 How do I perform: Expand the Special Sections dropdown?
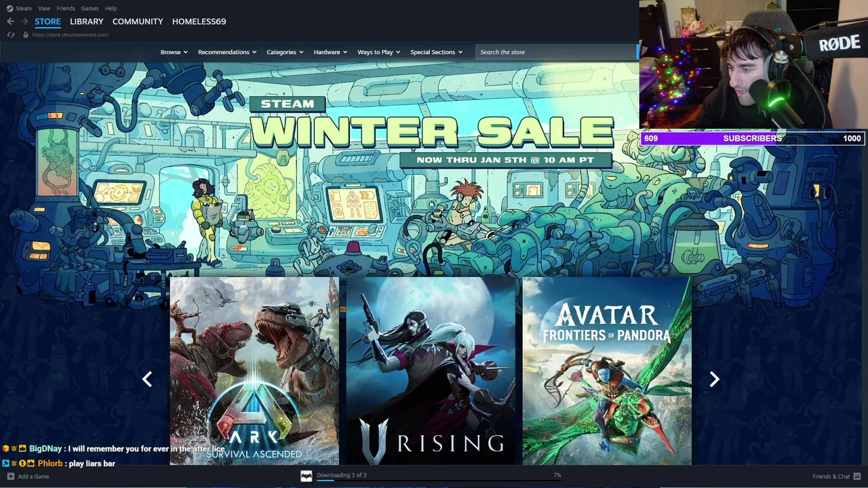pos(436,52)
